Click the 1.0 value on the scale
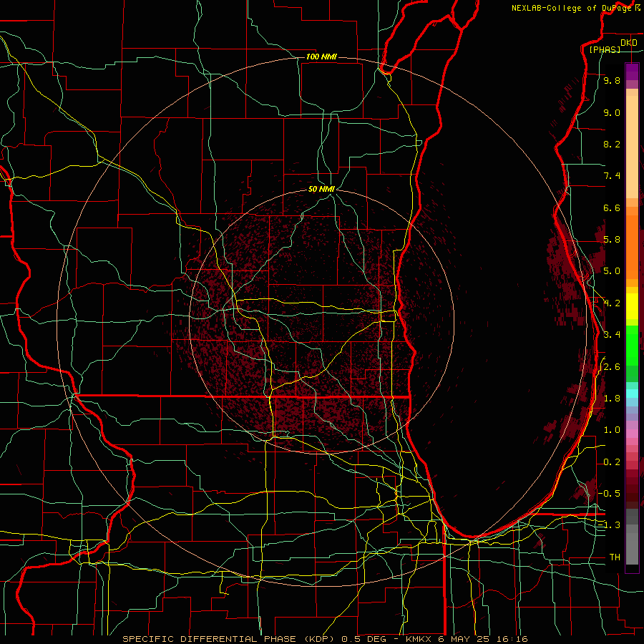Screen dimensions: 644x644 (x=612, y=430)
